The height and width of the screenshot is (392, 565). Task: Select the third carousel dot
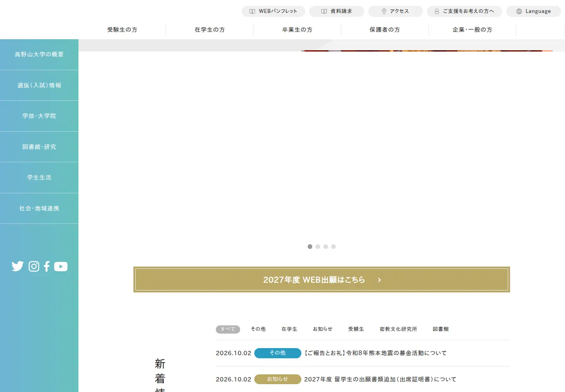coord(326,247)
